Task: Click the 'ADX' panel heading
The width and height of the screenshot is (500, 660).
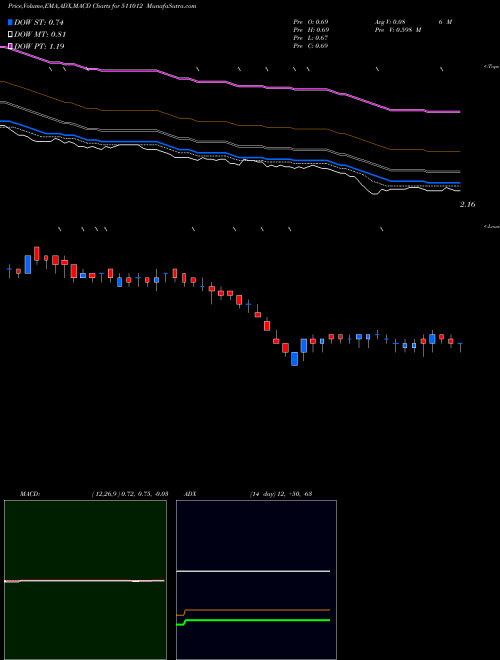Action: click(190, 494)
